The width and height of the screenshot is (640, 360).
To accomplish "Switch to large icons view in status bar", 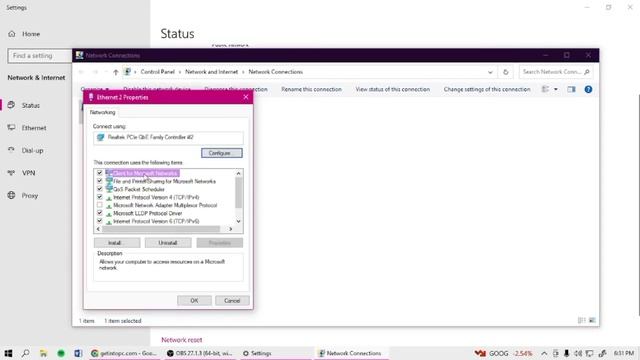I will tap(592, 321).
